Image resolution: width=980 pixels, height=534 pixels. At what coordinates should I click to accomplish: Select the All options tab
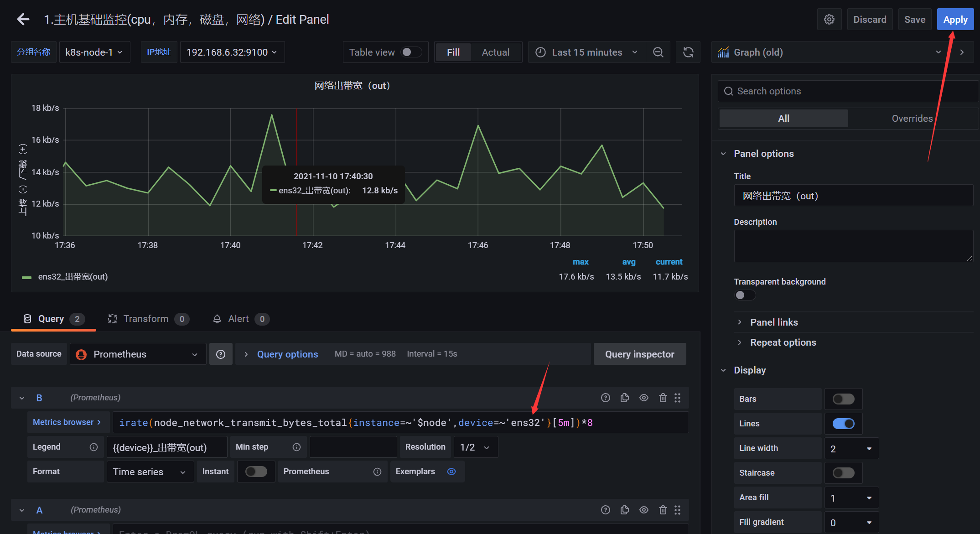tap(783, 119)
